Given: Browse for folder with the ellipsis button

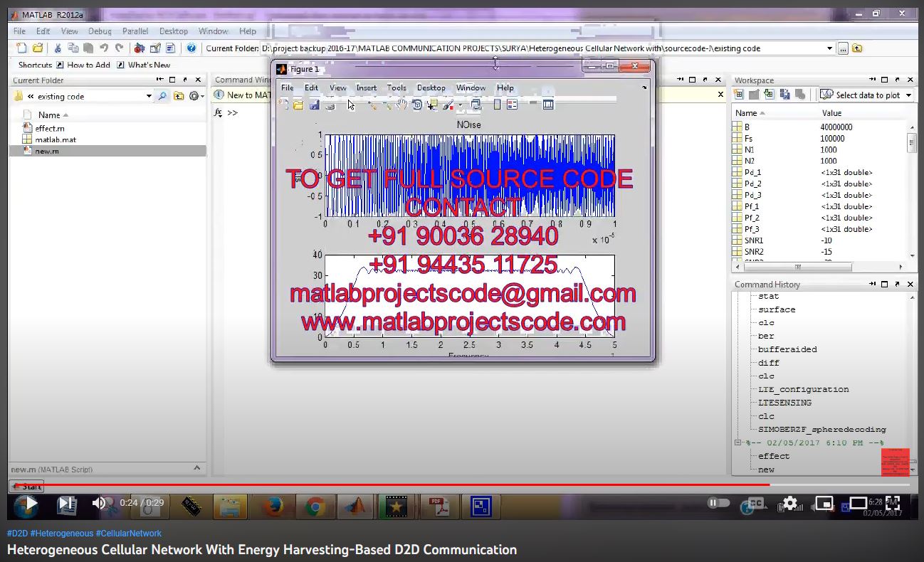Looking at the screenshot, I should (x=843, y=48).
